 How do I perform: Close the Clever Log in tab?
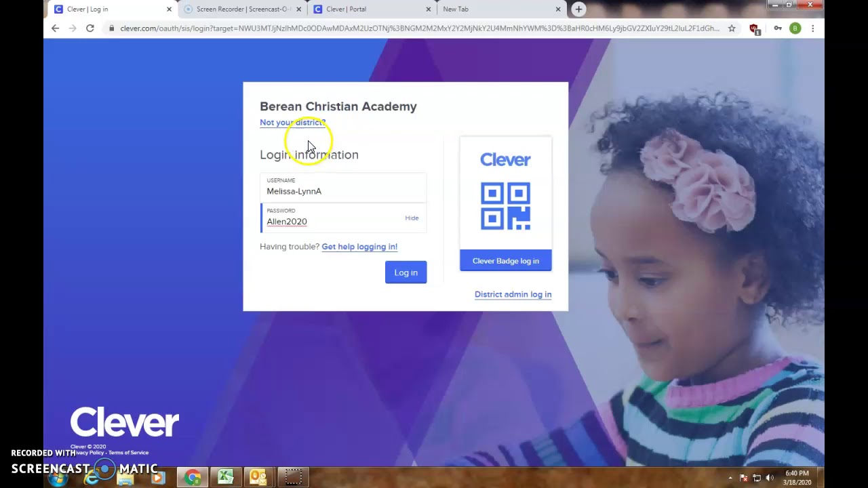(169, 9)
